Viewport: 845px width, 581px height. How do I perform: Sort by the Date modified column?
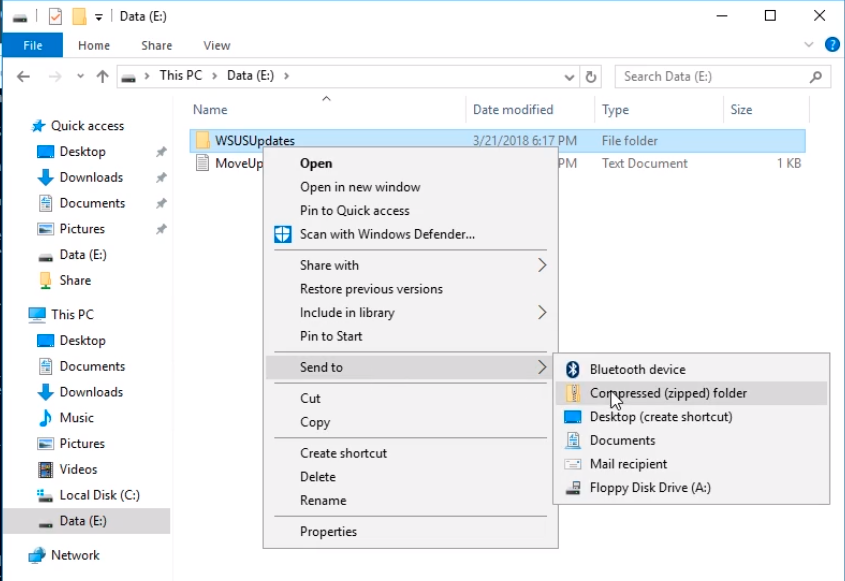coord(513,109)
